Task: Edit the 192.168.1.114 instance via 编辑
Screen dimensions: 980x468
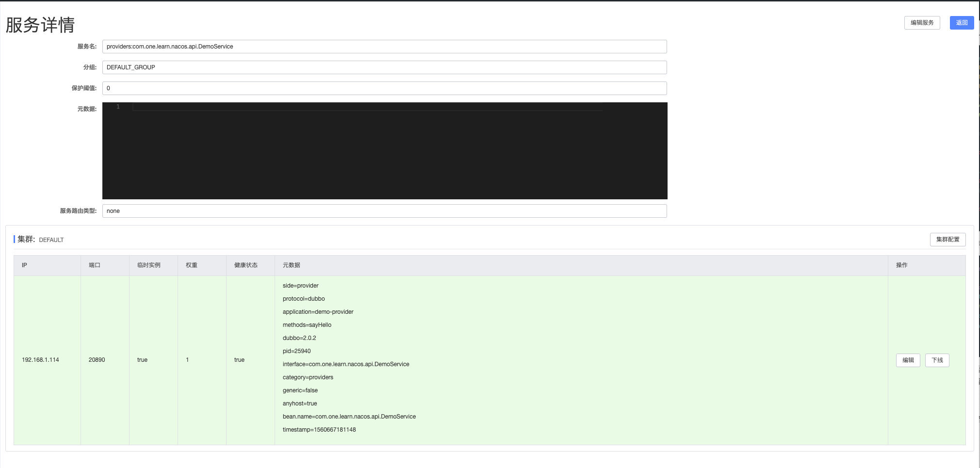Action: 908,360
